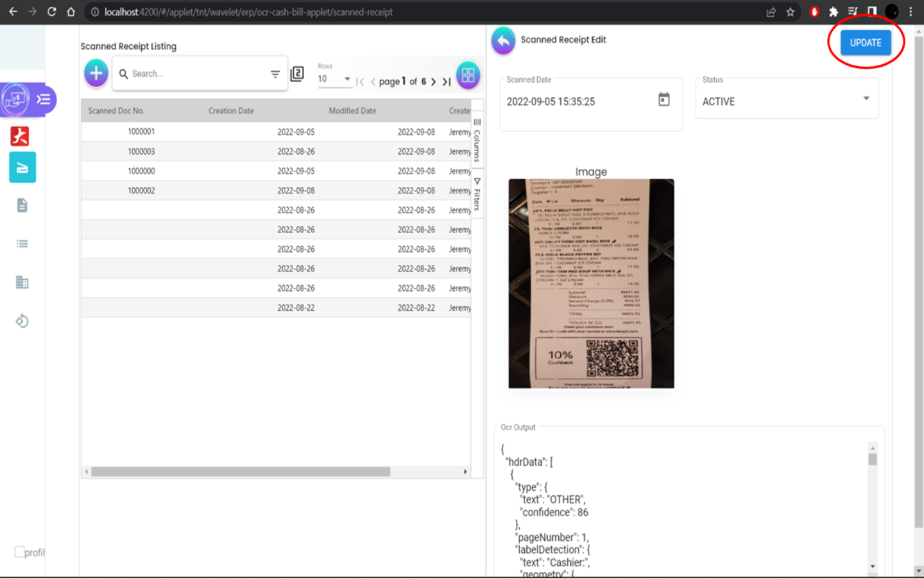Viewport: 924px width, 578px height.
Task: Go to next page of listing
Action: [434, 82]
